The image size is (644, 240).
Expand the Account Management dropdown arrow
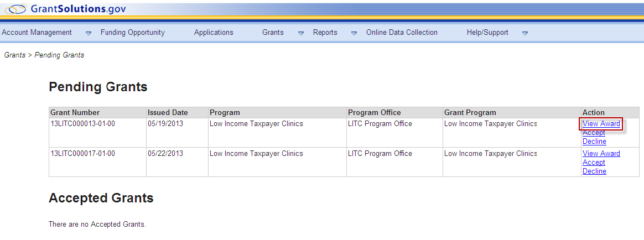pyautogui.click(x=89, y=33)
